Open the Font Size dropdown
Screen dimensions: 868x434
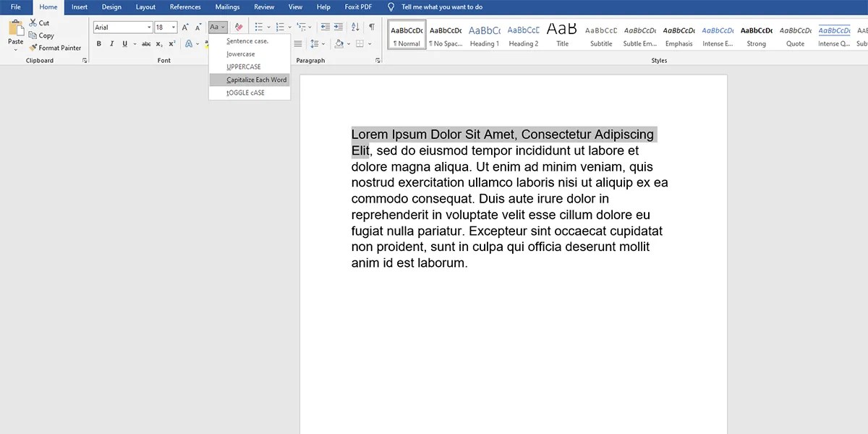[x=173, y=27]
